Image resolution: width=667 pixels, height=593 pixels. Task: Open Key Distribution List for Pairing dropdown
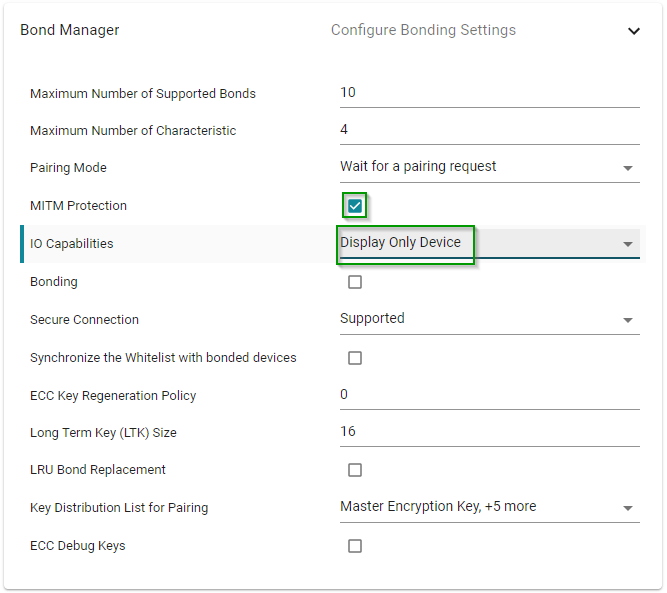pyautogui.click(x=628, y=508)
